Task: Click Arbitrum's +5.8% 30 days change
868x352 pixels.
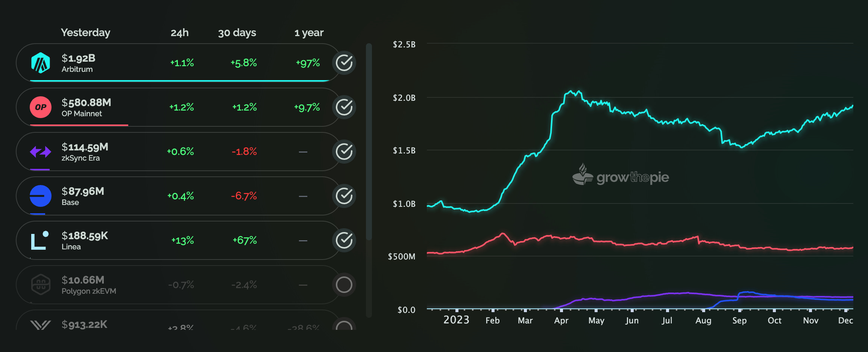Action: coord(244,63)
